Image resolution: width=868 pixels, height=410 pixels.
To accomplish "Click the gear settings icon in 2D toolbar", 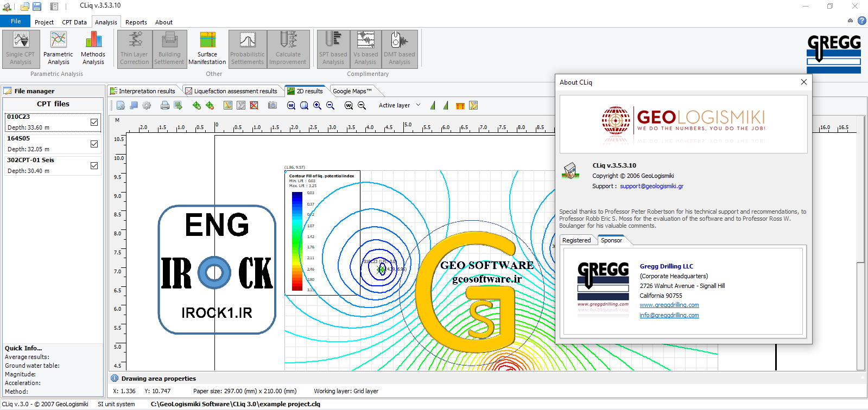I will click(x=147, y=105).
